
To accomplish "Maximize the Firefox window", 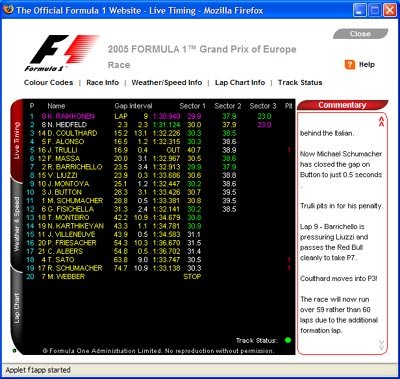I will 374,10.
